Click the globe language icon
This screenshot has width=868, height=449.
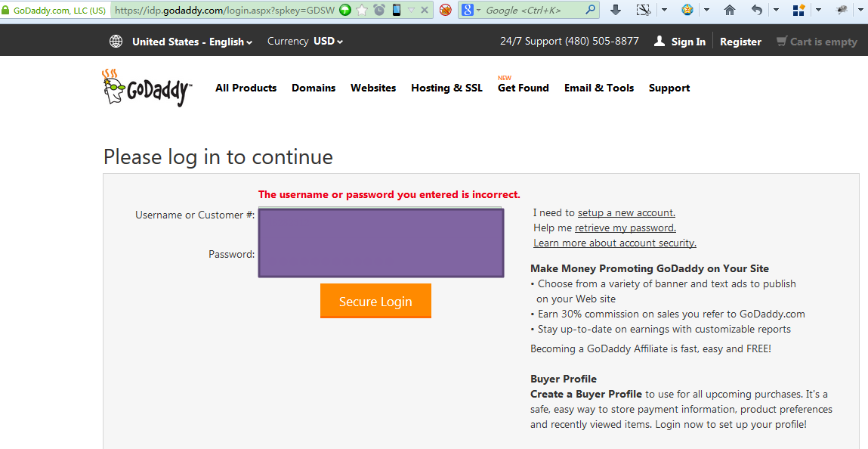(116, 41)
